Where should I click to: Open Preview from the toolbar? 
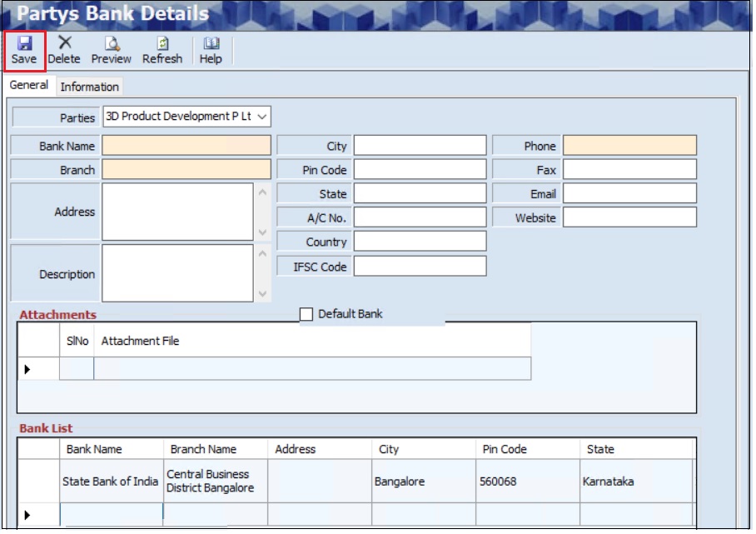pyautogui.click(x=111, y=43)
